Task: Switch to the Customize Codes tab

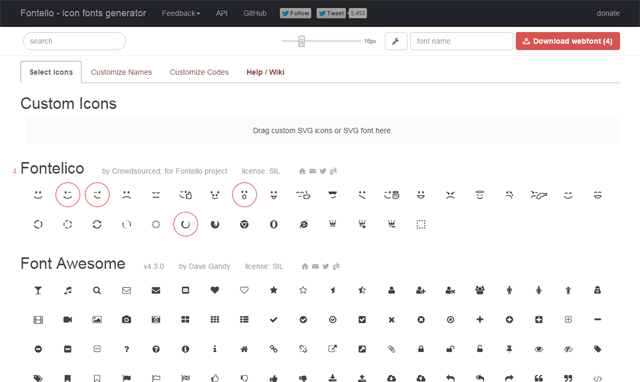Action: (199, 72)
